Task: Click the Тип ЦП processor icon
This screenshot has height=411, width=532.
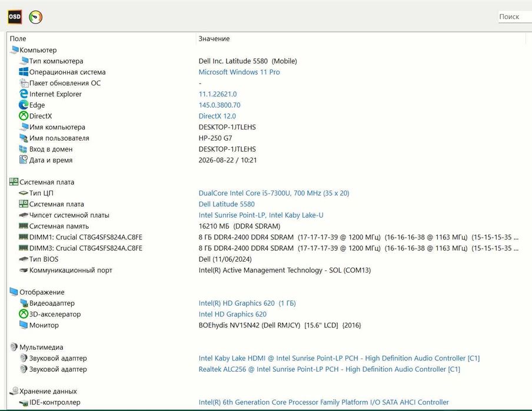Action: (x=24, y=193)
